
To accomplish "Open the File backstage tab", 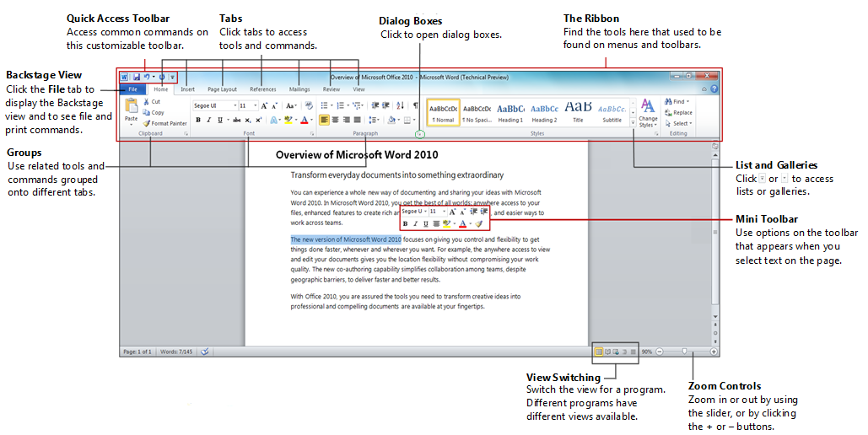I will point(133,89).
